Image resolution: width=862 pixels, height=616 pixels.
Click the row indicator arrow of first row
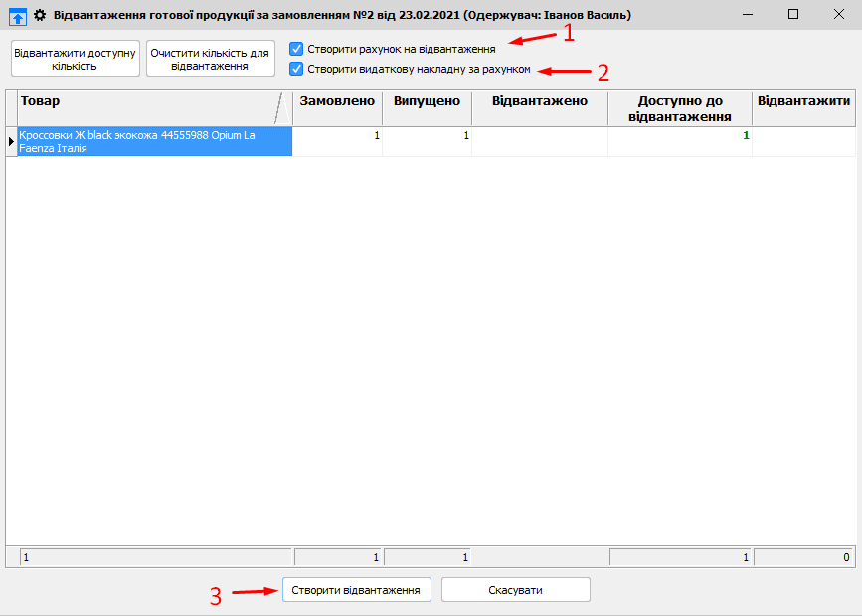pos(11,141)
